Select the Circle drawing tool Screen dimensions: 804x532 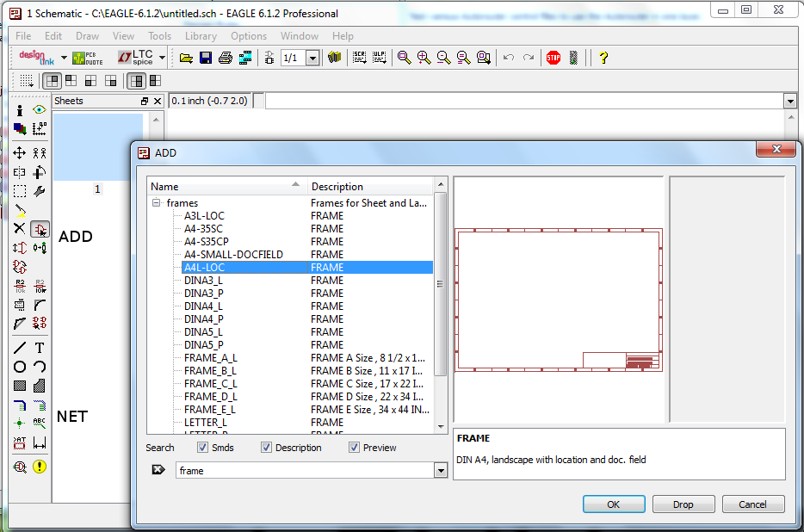click(20, 367)
